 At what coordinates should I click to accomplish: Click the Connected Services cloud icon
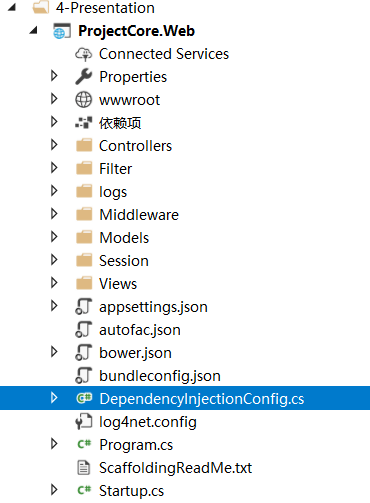click(x=83, y=54)
